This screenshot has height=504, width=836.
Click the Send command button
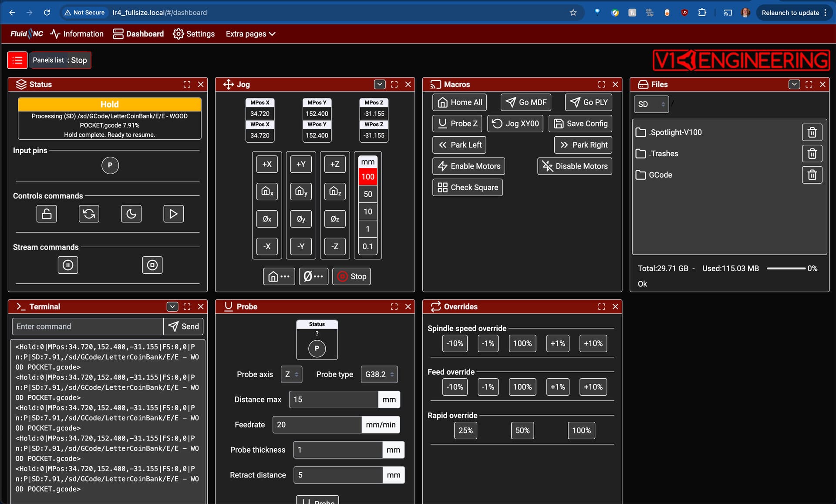[183, 326]
